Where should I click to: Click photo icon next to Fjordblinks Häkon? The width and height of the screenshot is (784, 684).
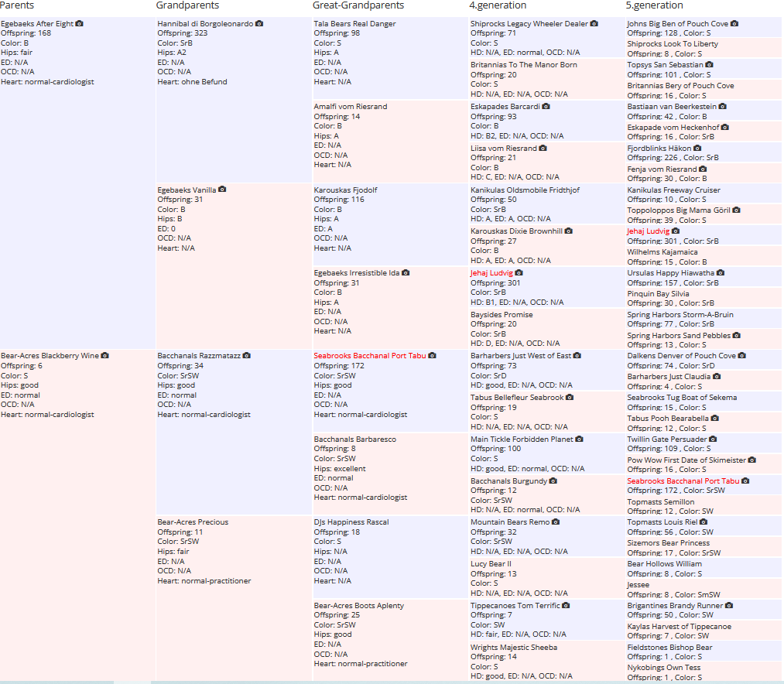697,148
